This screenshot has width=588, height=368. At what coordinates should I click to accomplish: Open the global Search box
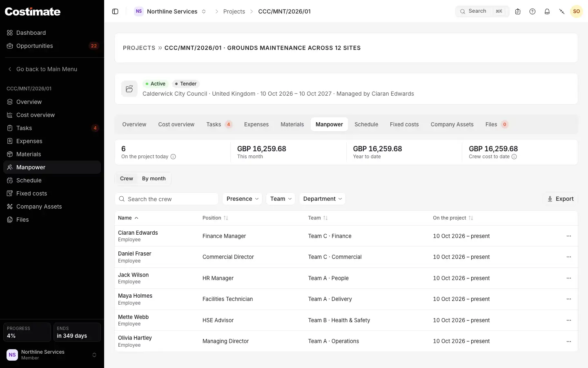click(x=482, y=11)
